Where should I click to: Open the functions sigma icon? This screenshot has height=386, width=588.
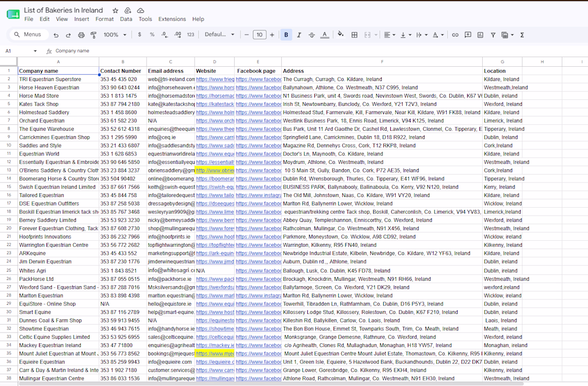(x=522, y=35)
